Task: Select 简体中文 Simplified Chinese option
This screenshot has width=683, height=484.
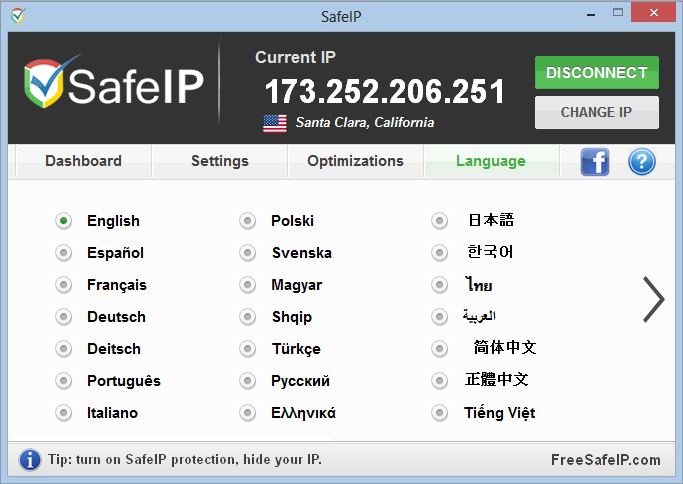Action: [x=440, y=349]
